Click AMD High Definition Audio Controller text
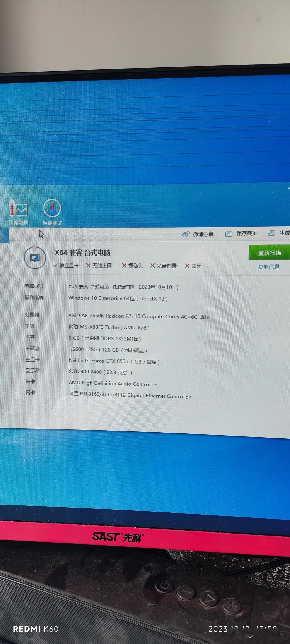 (113, 383)
